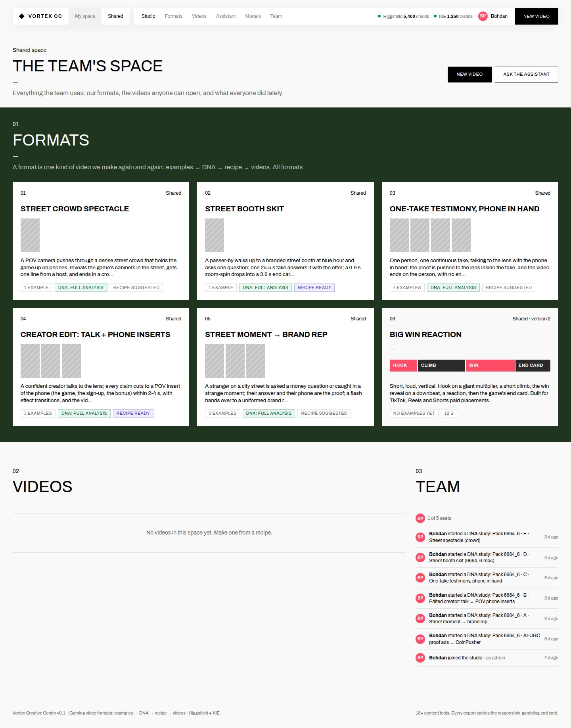Click the 'Bohdan joined the studio' entry
Screen dimensions: 571x728
coord(487,658)
